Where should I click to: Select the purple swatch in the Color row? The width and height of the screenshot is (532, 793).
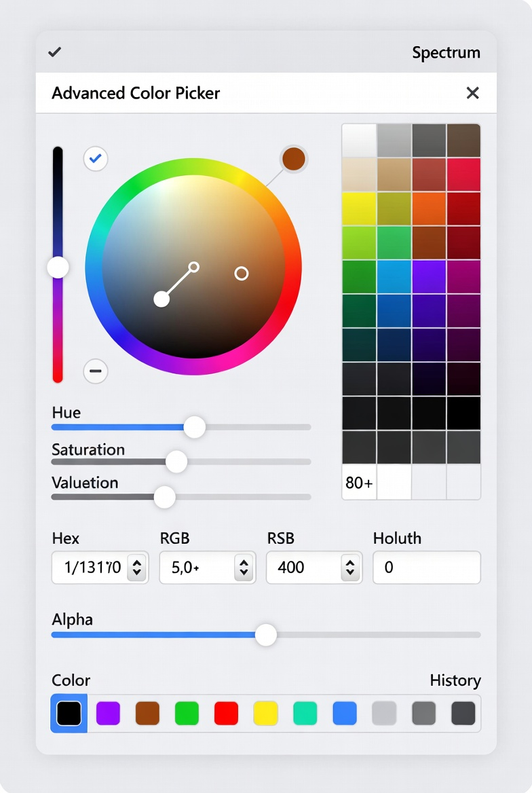click(x=108, y=714)
